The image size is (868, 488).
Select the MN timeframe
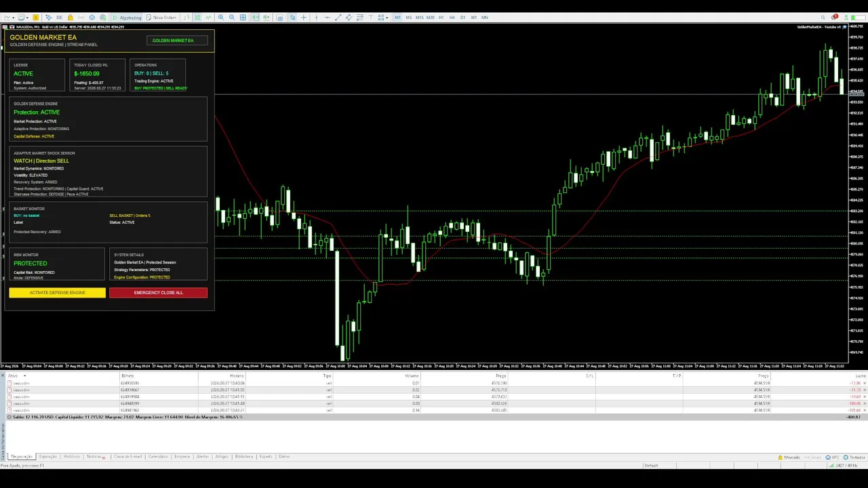[x=485, y=18]
